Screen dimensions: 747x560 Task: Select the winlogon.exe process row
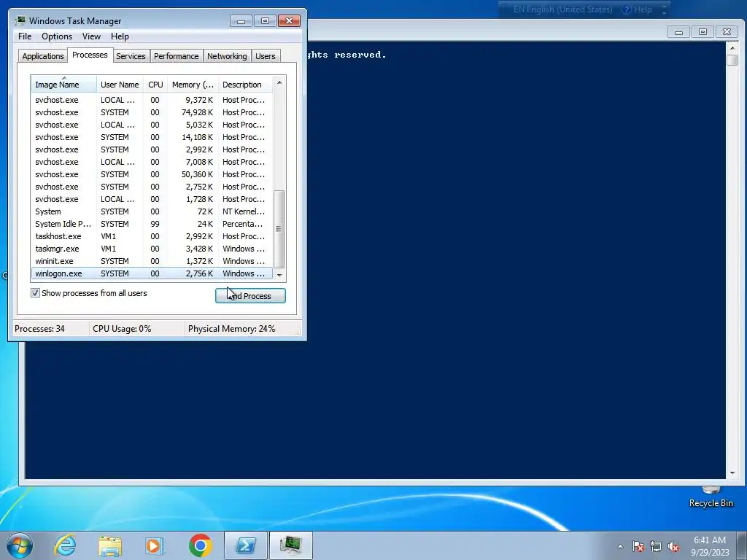(152, 273)
